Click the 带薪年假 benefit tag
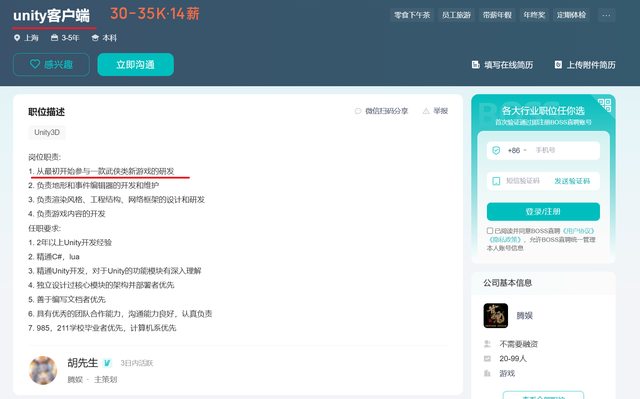This screenshot has height=399, width=640. [497, 15]
